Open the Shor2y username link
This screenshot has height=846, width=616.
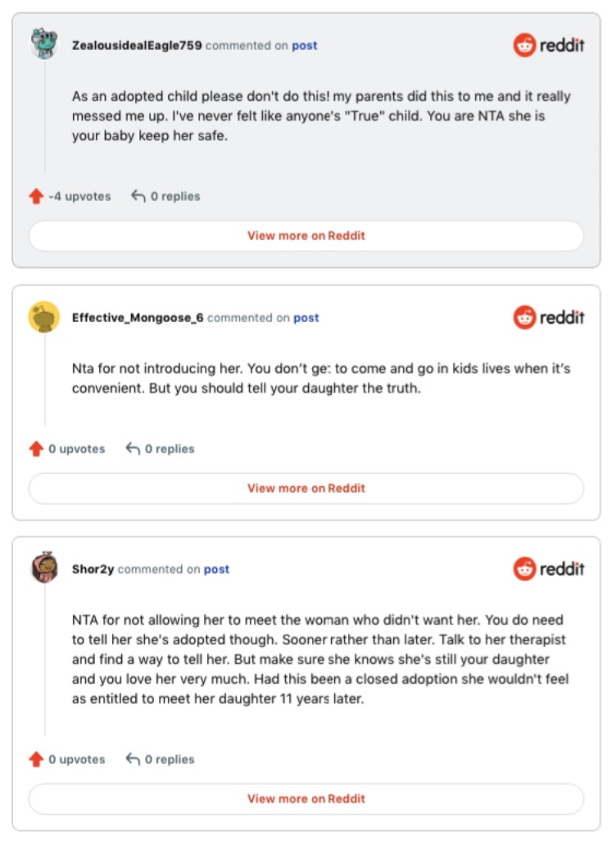pyautogui.click(x=93, y=569)
